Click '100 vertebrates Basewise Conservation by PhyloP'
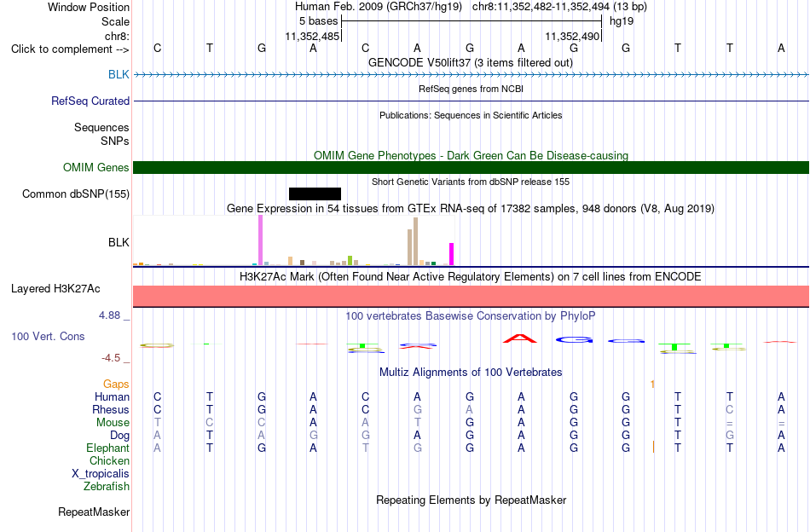 (471, 315)
